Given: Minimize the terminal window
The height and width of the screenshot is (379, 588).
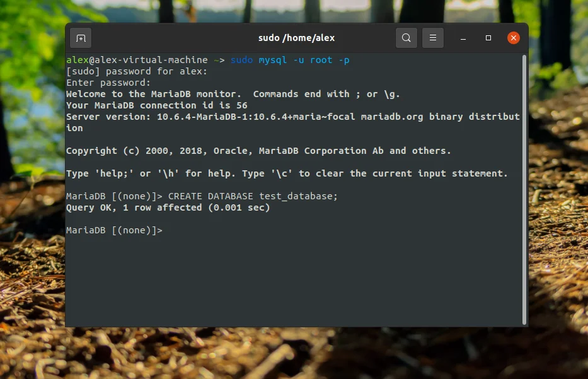Looking at the screenshot, I should (463, 38).
